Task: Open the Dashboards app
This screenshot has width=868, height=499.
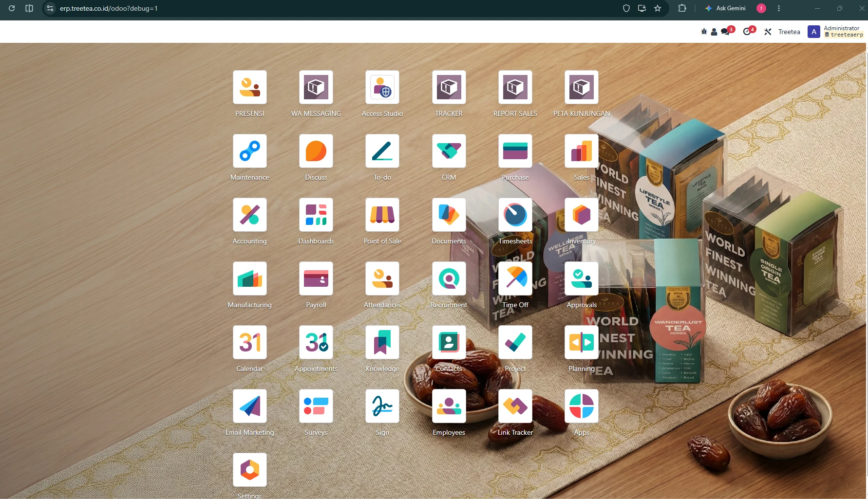Action: click(x=316, y=215)
